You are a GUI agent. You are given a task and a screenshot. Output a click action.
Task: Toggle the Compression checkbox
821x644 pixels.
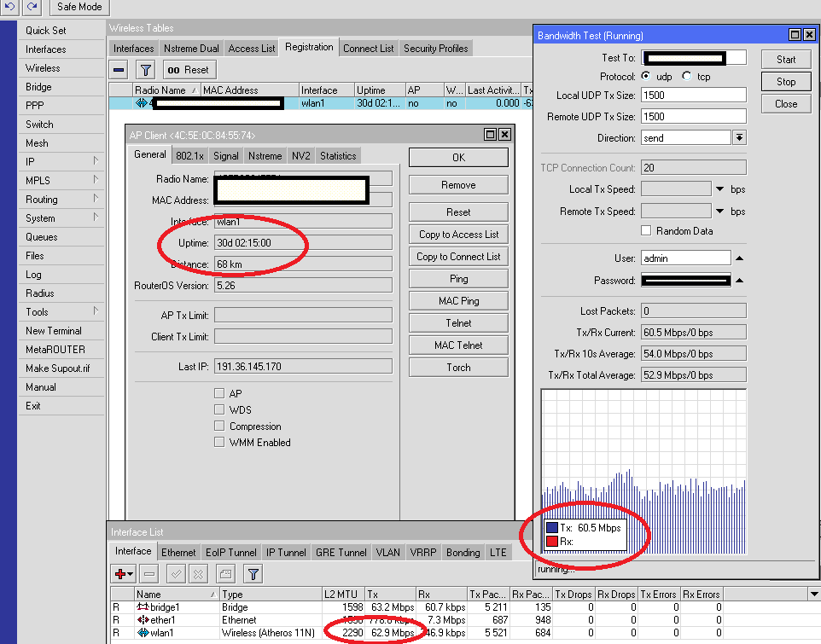(219, 426)
